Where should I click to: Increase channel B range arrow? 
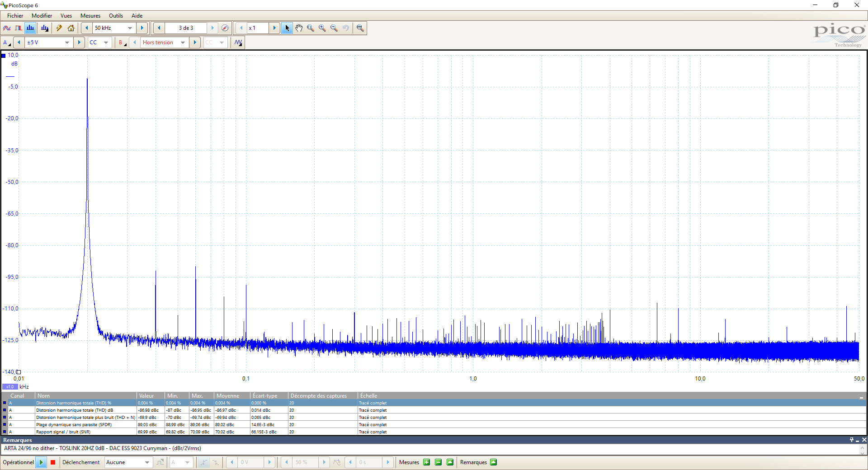(195, 42)
